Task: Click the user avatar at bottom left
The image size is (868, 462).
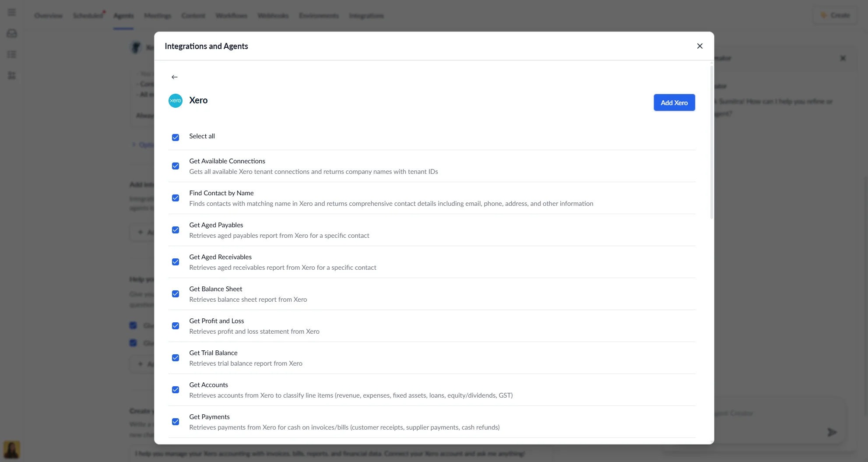Action: point(12,450)
